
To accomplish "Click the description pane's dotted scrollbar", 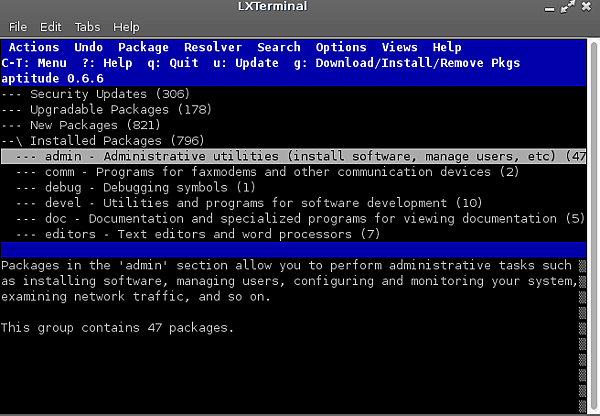I will 582,336.
